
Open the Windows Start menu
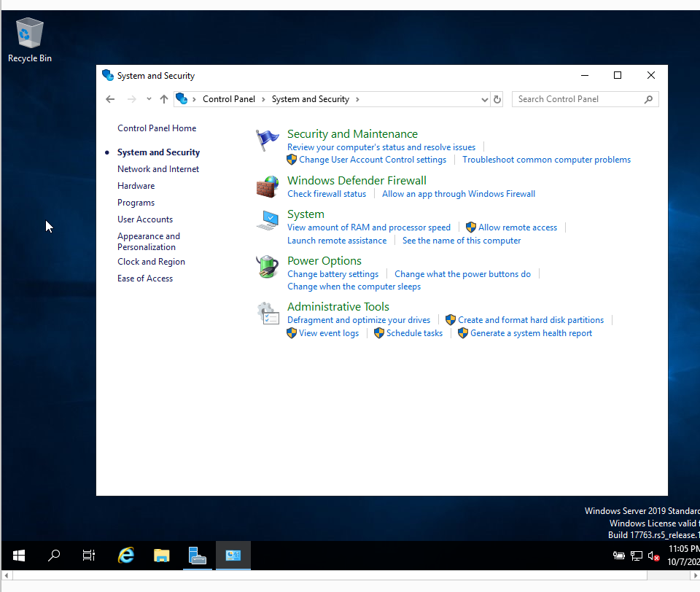[19, 556]
